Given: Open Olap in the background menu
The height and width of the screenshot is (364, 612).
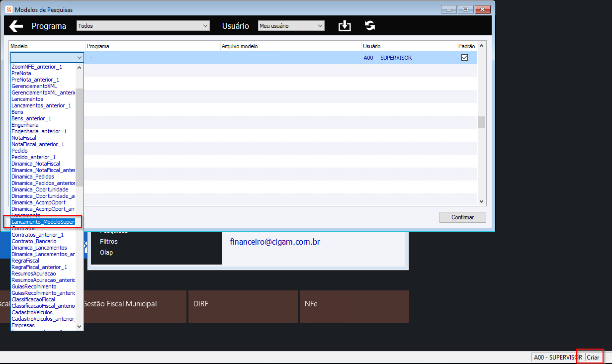Looking at the screenshot, I should [x=106, y=252].
